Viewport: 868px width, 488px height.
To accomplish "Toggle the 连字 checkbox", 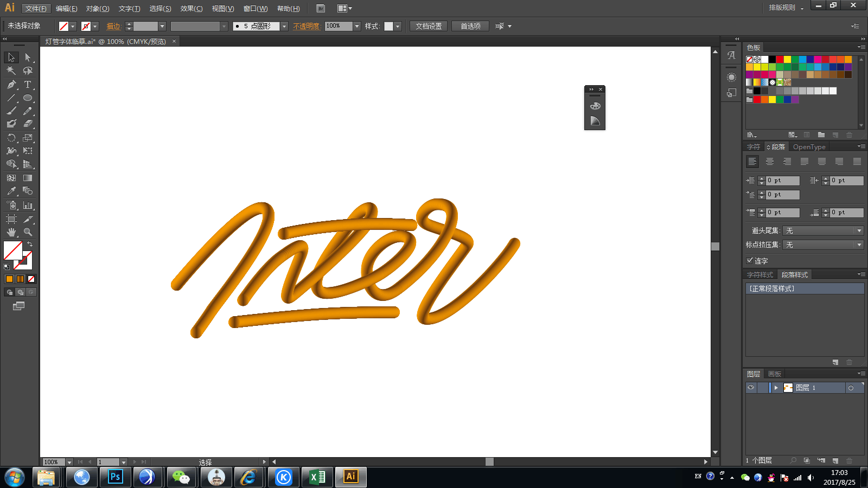I will click(750, 261).
